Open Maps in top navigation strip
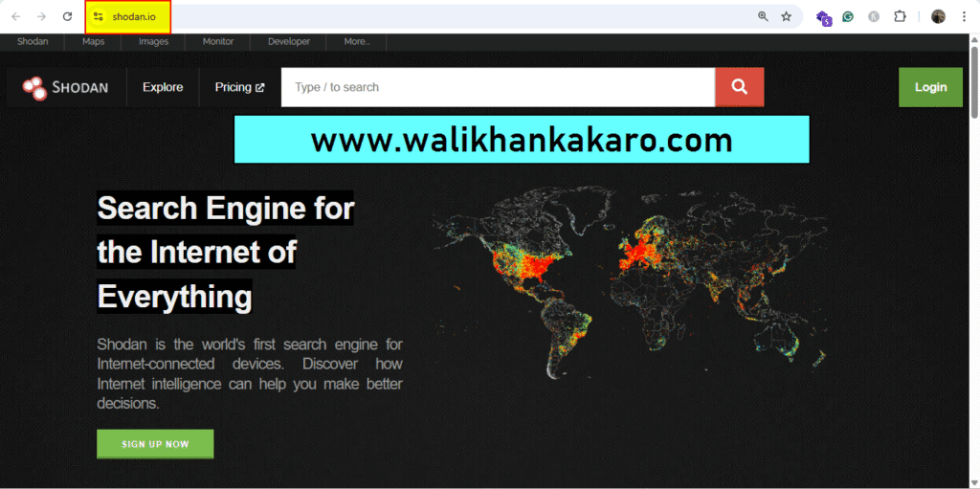Image resolution: width=980 pixels, height=489 pixels. (x=93, y=42)
